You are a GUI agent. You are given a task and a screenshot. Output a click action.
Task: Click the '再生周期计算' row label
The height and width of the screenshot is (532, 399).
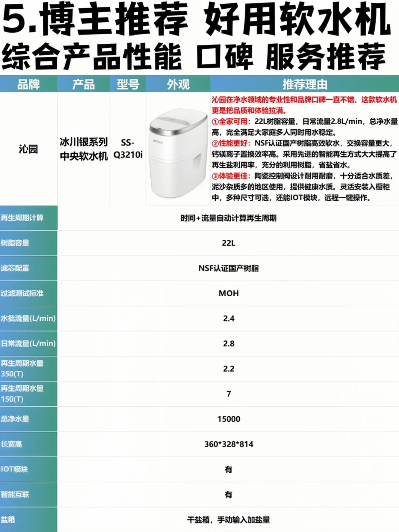click(x=22, y=218)
